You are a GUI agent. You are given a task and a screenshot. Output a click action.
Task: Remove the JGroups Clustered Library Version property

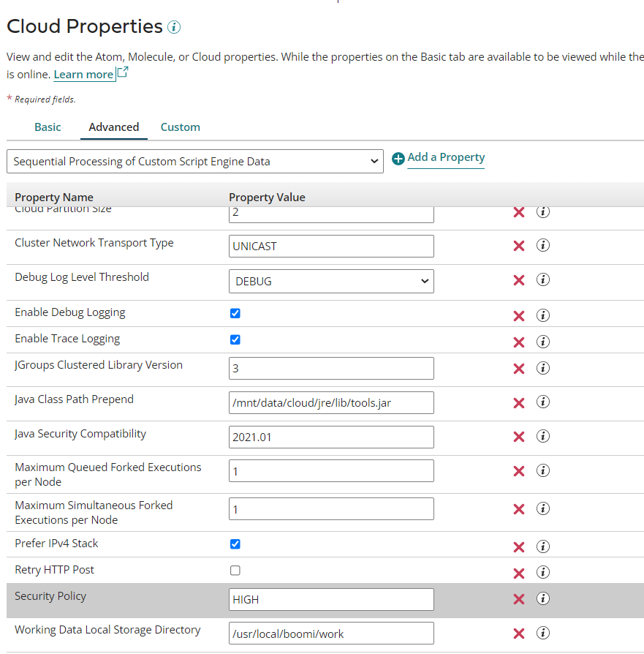519,368
